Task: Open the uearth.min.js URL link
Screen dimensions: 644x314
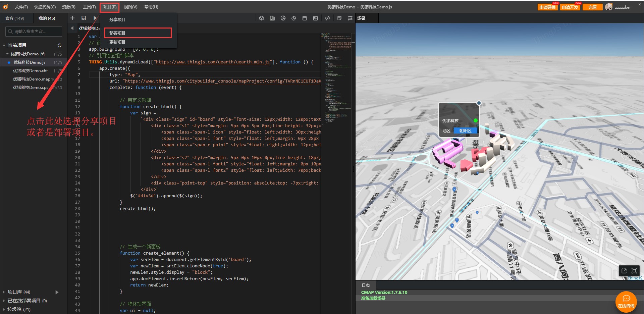Action: 213,62
